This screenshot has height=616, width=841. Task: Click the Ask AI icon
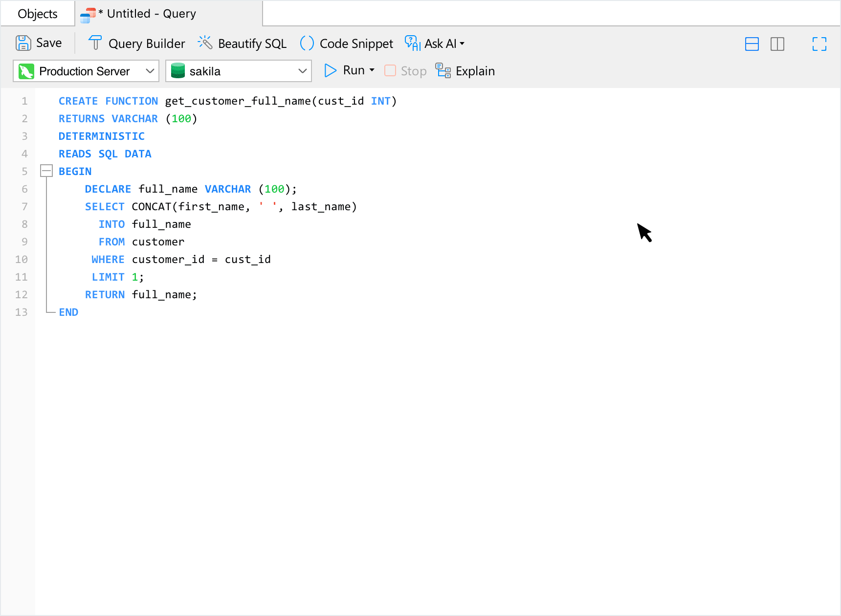coord(413,43)
